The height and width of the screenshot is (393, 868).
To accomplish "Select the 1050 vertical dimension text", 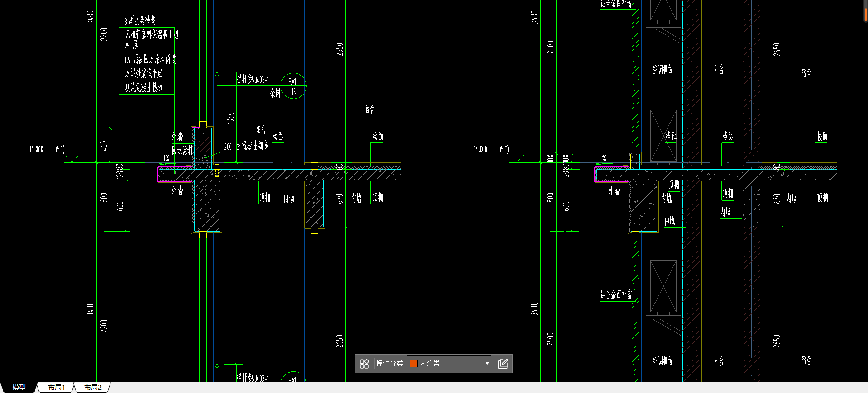I will click(x=230, y=118).
